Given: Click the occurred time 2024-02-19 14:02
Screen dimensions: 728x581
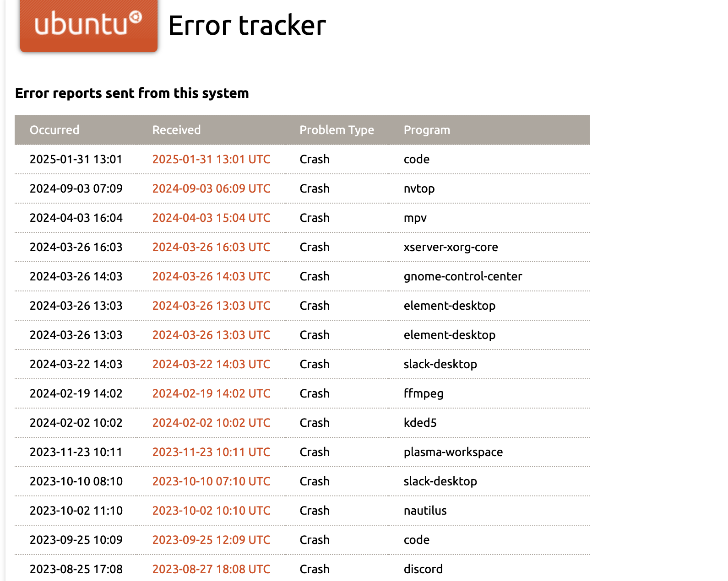Looking at the screenshot, I should coord(76,393).
